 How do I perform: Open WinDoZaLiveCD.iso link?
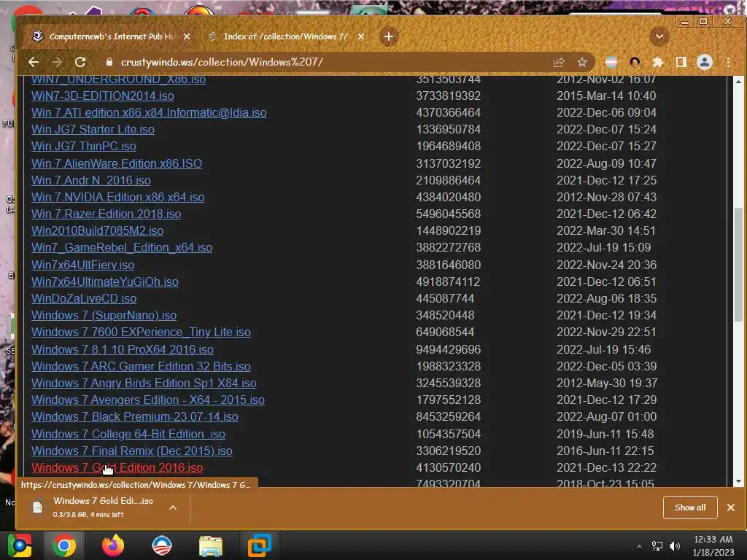(x=84, y=298)
